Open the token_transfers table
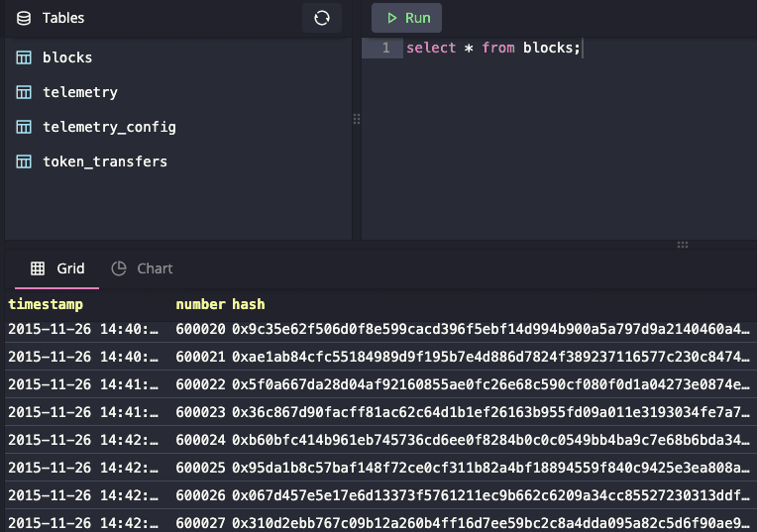Viewport: 757px width, 532px height. 104,161
